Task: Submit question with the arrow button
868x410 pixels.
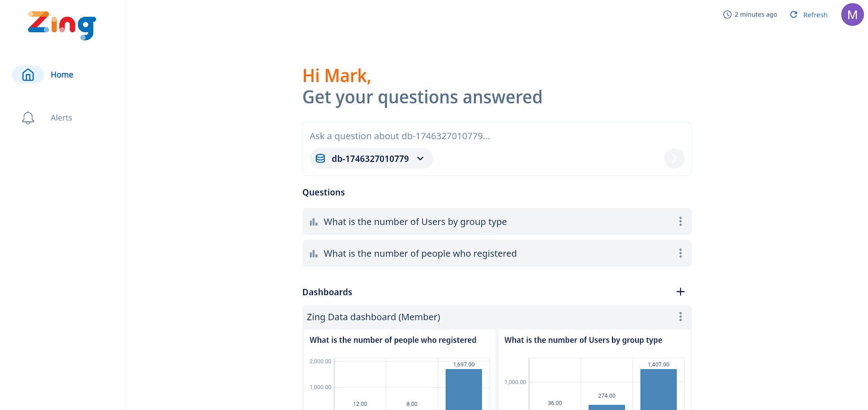Action: pyautogui.click(x=674, y=158)
